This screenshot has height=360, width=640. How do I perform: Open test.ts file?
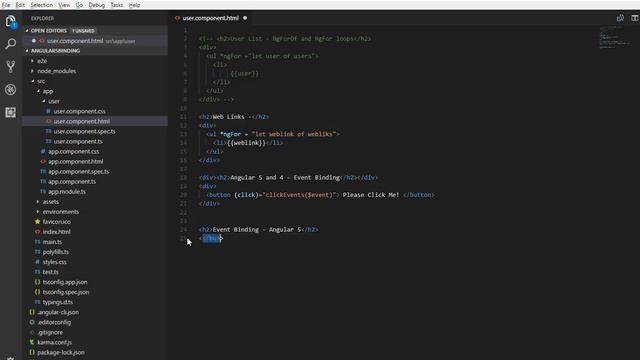[x=50, y=272]
